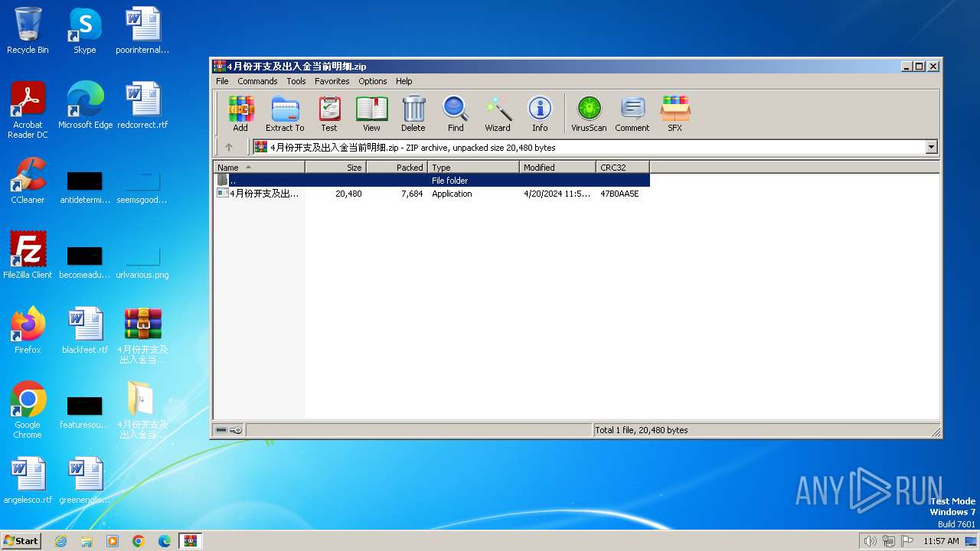Viewport: 980px width, 551px height.
Task: Click the Test archive icon
Action: tap(329, 113)
